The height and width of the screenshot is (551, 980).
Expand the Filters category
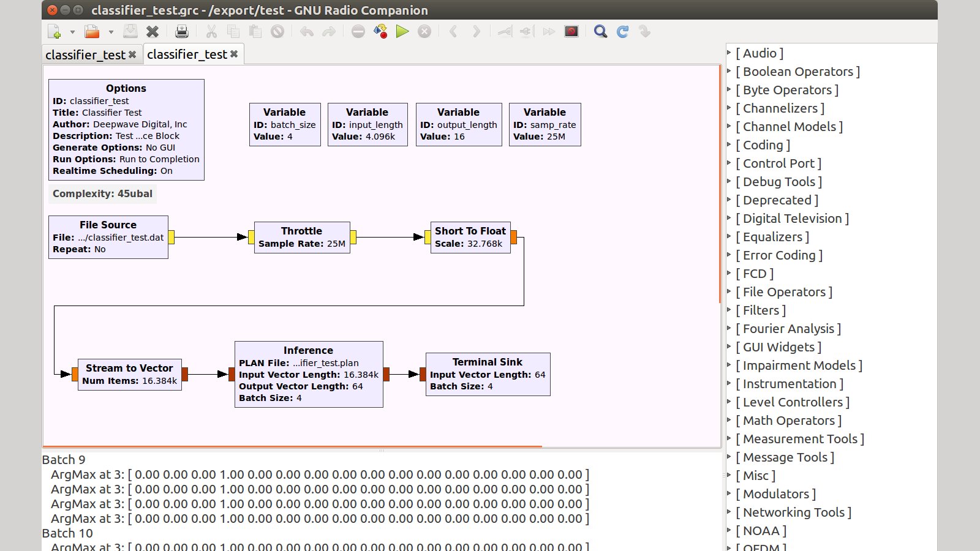pyautogui.click(x=729, y=310)
